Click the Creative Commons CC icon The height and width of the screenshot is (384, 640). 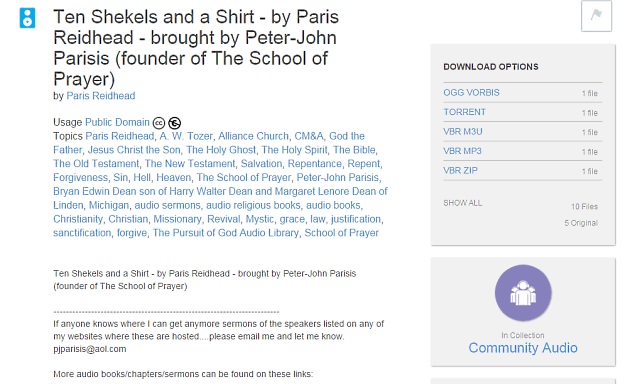tap(159, 123)
